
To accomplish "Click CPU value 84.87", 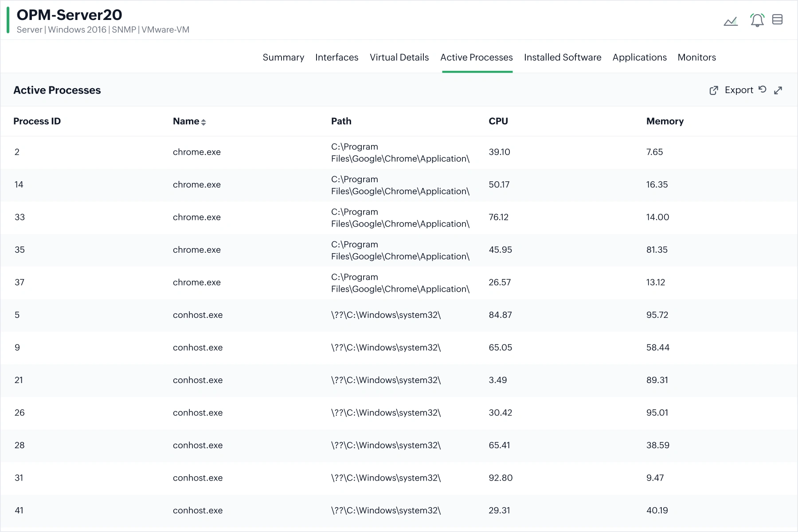I will click(500, 315).
